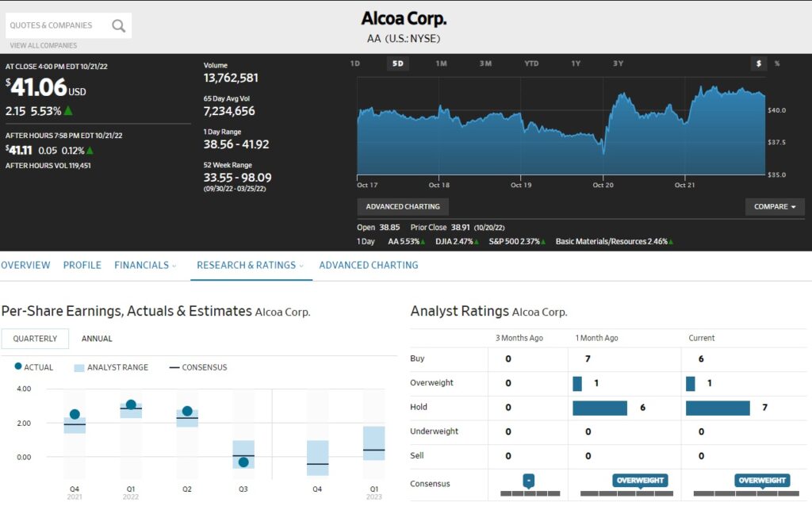Set chart range to 1D
Screen dimensions: 812x514
(x=355, y=63)
